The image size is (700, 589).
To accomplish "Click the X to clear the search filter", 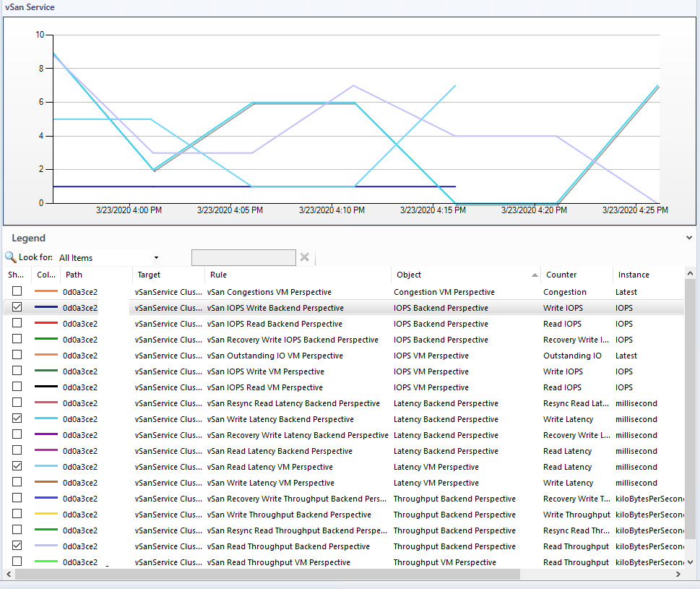I will click(x=304, y=257).
